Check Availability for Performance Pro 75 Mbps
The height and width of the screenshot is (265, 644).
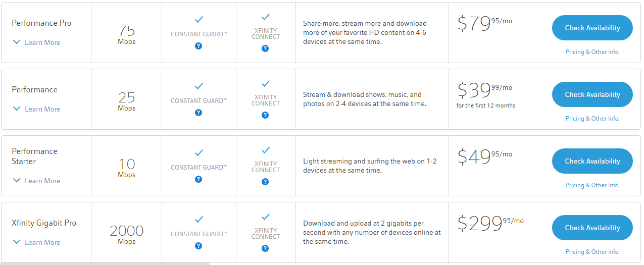point(592,28)
